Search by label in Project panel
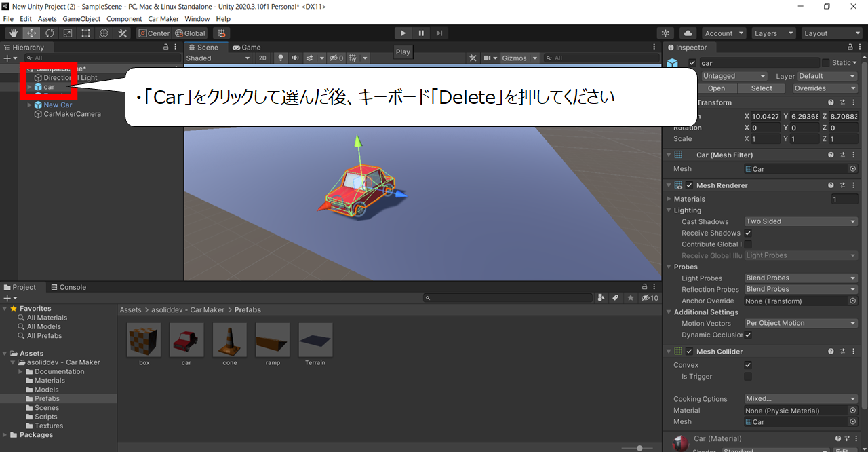This screenshot has height=452, width=868. click(616, 298)
